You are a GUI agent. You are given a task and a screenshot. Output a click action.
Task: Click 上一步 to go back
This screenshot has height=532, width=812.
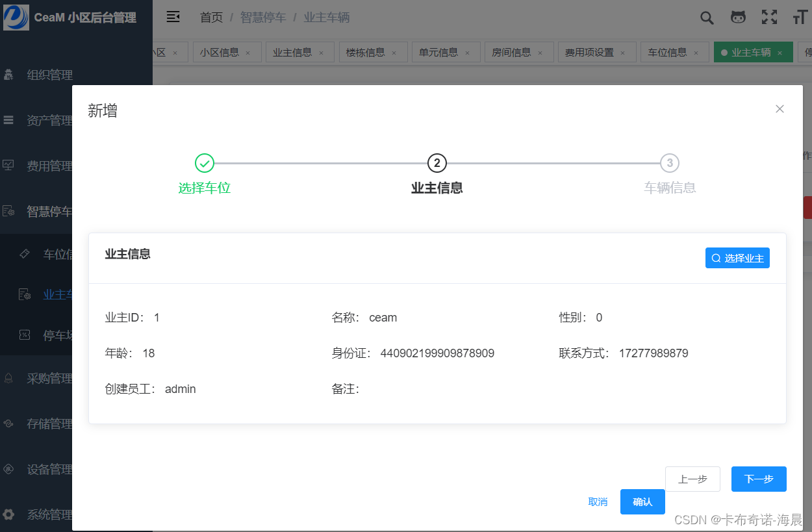point(692,479)
